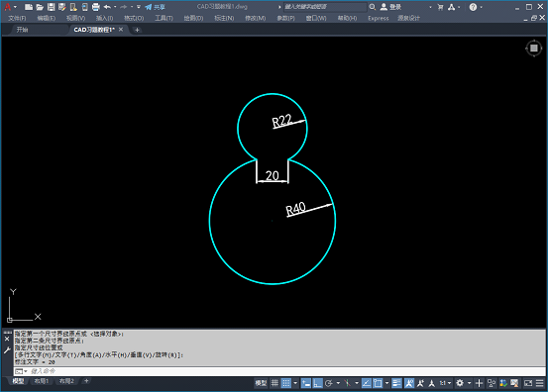Open help with the question mark icon
Screen dimensions: 548x392
coord(473,7)
